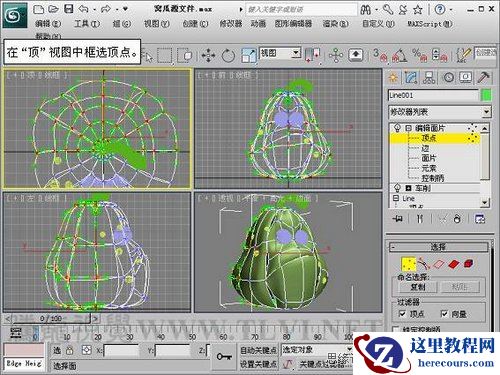Activate the Select and Scale tool
500x375 pixels.
(x=249, y=55)
